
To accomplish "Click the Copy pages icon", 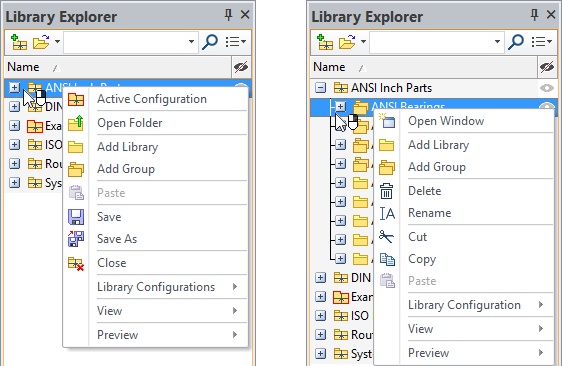I will [387, 259].
